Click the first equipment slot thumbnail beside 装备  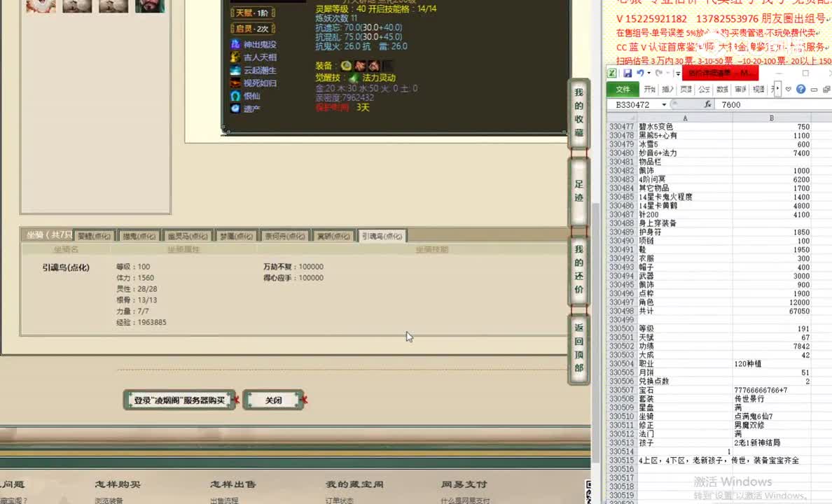point(346,64)
